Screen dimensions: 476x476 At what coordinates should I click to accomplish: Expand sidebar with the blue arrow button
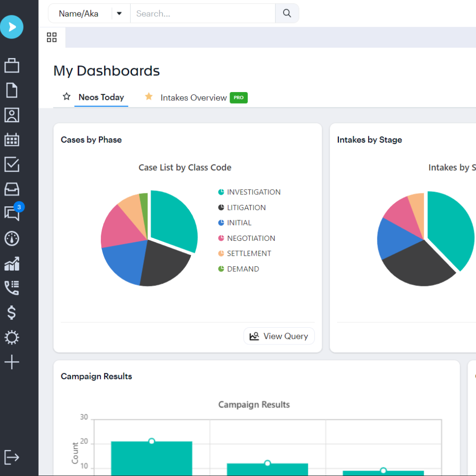(x=12, y=27)
